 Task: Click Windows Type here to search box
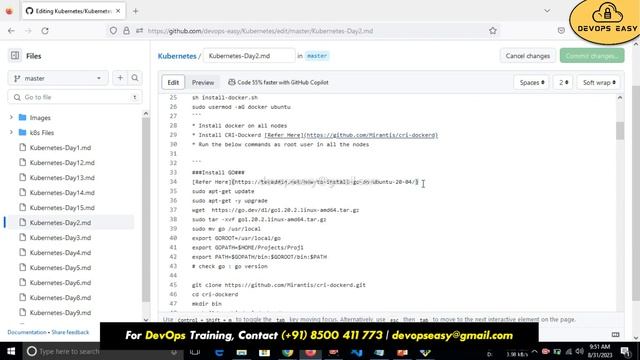(102, 351)
